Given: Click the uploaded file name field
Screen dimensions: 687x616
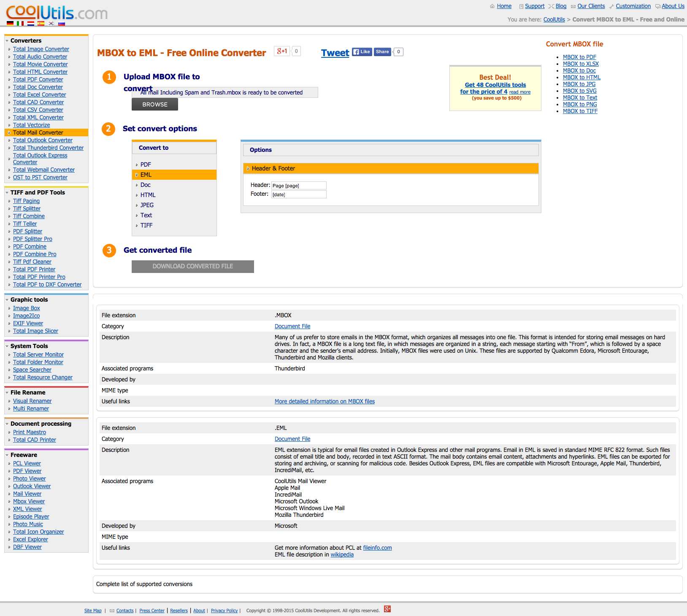Looking at the screenshot, I should (x=225, y=92).
